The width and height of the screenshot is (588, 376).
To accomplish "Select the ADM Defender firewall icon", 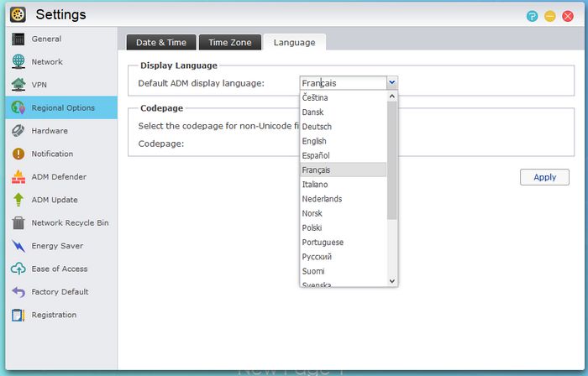I will click(18, 177).
